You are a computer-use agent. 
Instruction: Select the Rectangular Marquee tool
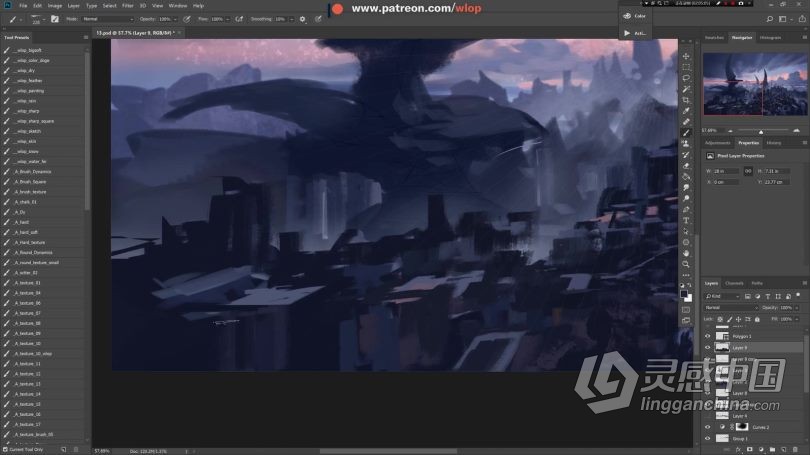pos(686,67)
